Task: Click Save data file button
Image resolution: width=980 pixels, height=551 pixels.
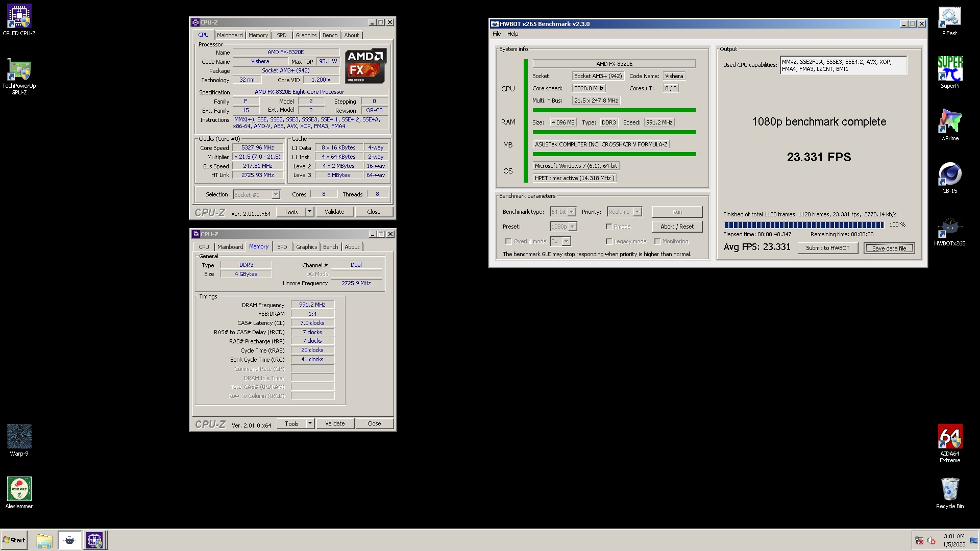Action: tap(889, 248)
